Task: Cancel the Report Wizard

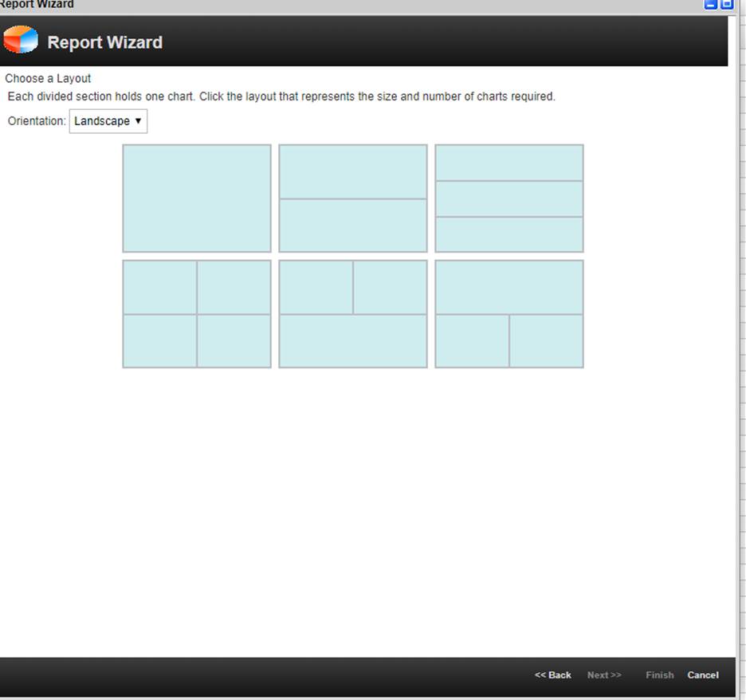Action: point(703,674)
